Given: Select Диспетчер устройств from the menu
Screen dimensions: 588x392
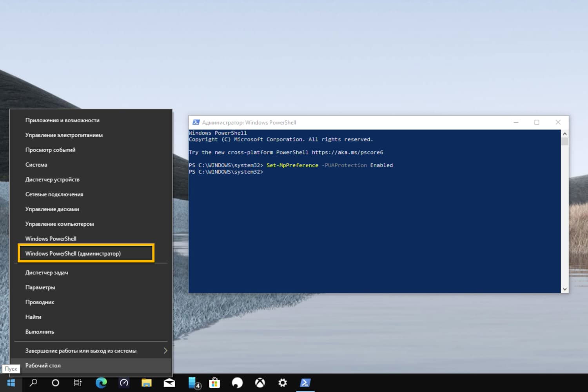Looking at the screenshot, I should click(x=52, y=180).
